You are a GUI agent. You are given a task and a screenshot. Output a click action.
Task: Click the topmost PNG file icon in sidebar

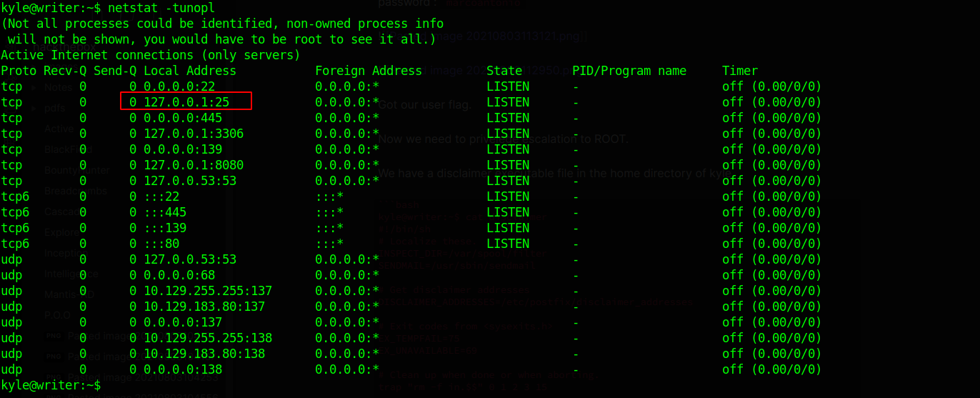pyautogui.click(x=52, y=336)
